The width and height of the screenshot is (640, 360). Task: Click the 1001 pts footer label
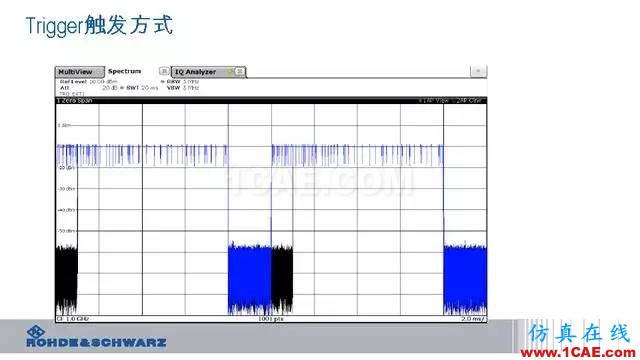pos(271,319)
